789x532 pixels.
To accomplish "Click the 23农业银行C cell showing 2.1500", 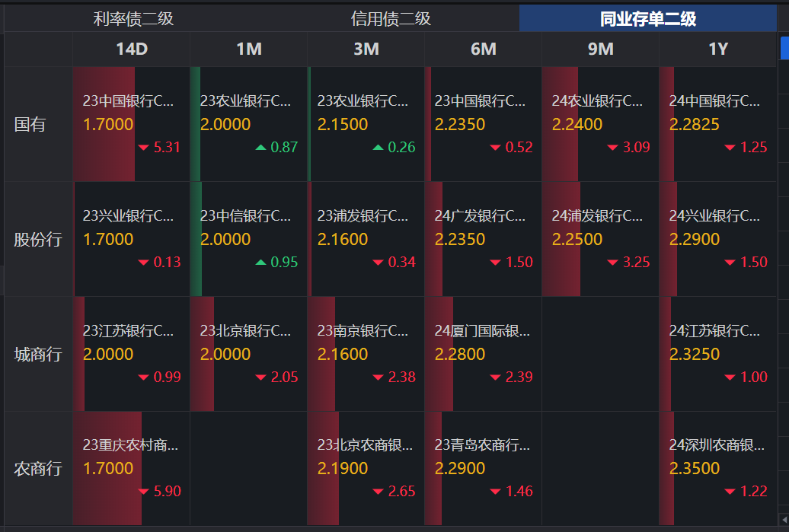I will point(367,124).
